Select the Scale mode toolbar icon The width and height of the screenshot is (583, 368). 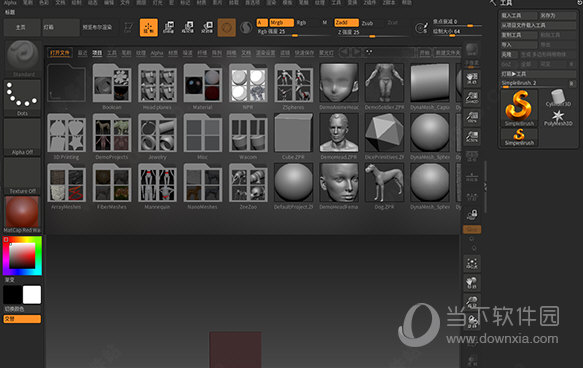188,28
